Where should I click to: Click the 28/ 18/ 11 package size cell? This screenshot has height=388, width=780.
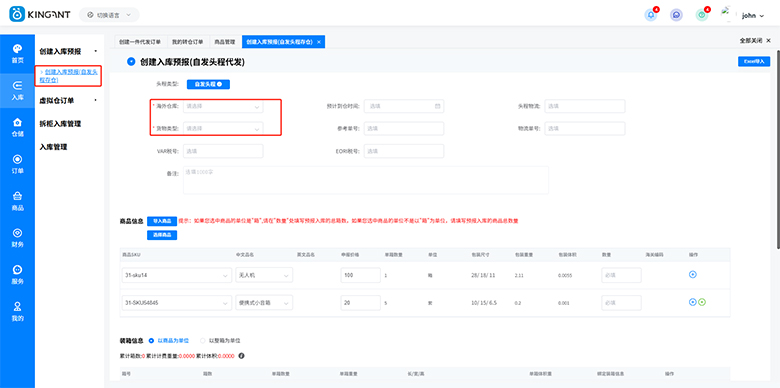point(483,275)
